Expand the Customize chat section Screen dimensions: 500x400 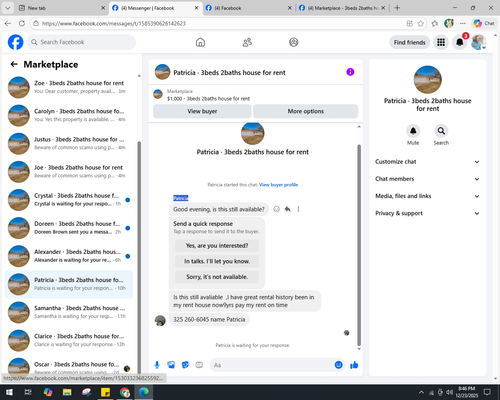427,162
